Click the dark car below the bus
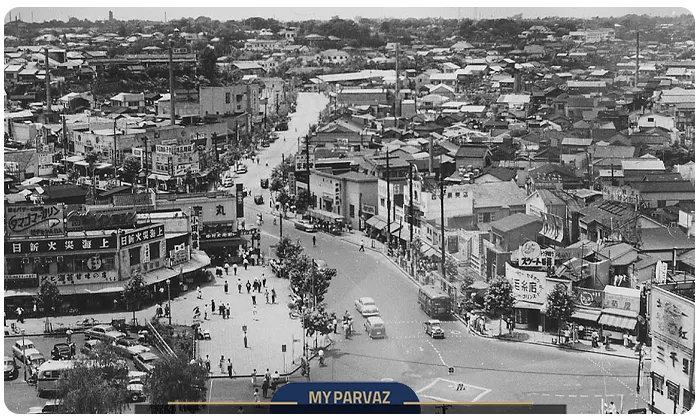The height and width of the screenshot is (420, 700). tap(433, 329)
